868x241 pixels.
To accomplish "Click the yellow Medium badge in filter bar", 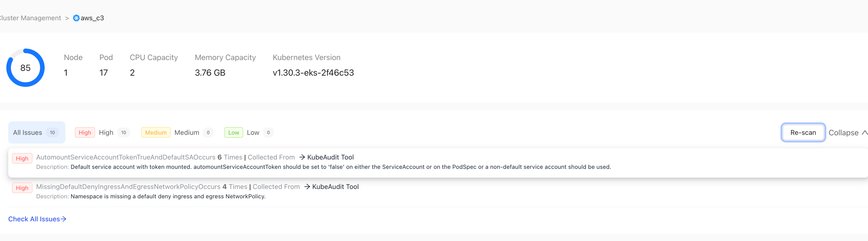I will (x=156, y=133).
